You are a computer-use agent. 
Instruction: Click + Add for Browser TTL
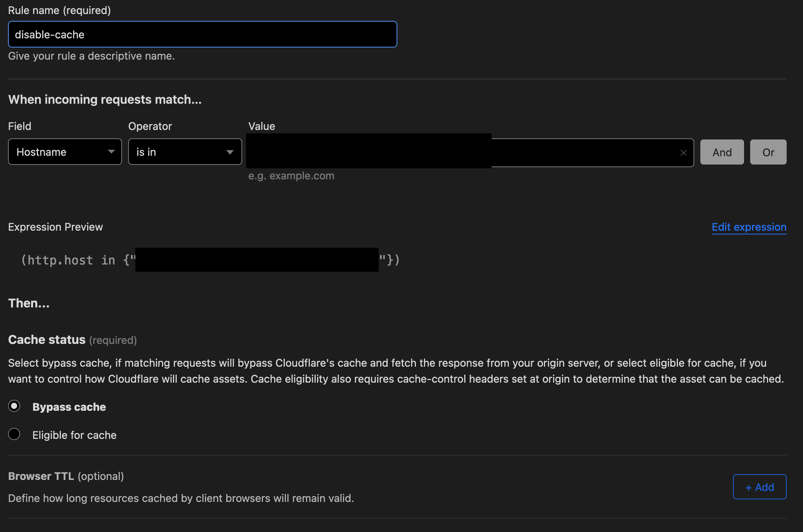click(x=759, y=487)
